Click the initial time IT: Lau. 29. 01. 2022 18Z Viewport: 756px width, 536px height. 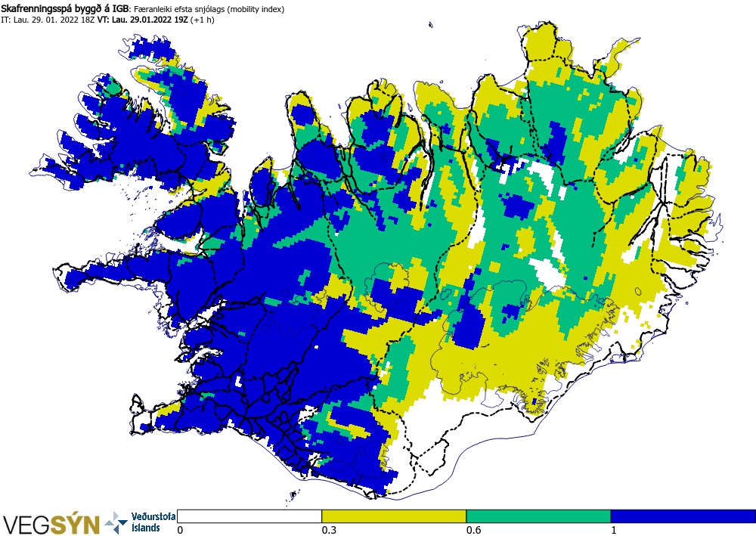48,20
